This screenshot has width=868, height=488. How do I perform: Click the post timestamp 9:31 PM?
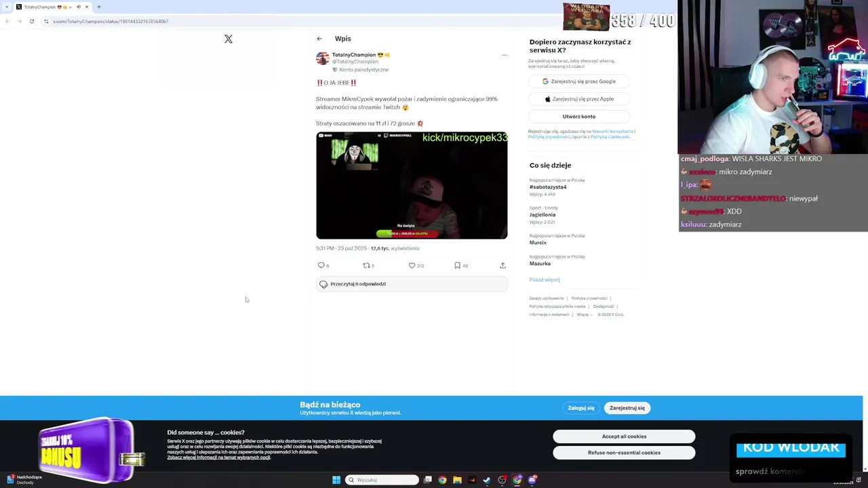point(341,249)
